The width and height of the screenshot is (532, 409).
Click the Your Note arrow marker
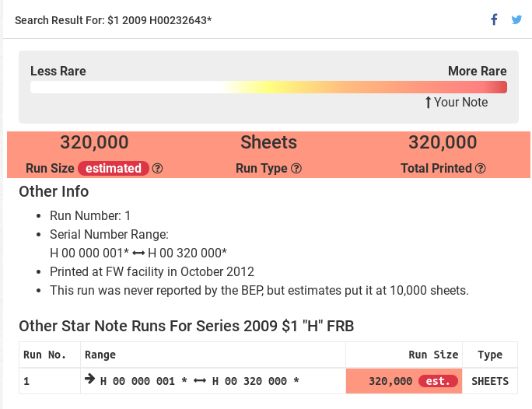pyautogui.click(x=428, y=102)
